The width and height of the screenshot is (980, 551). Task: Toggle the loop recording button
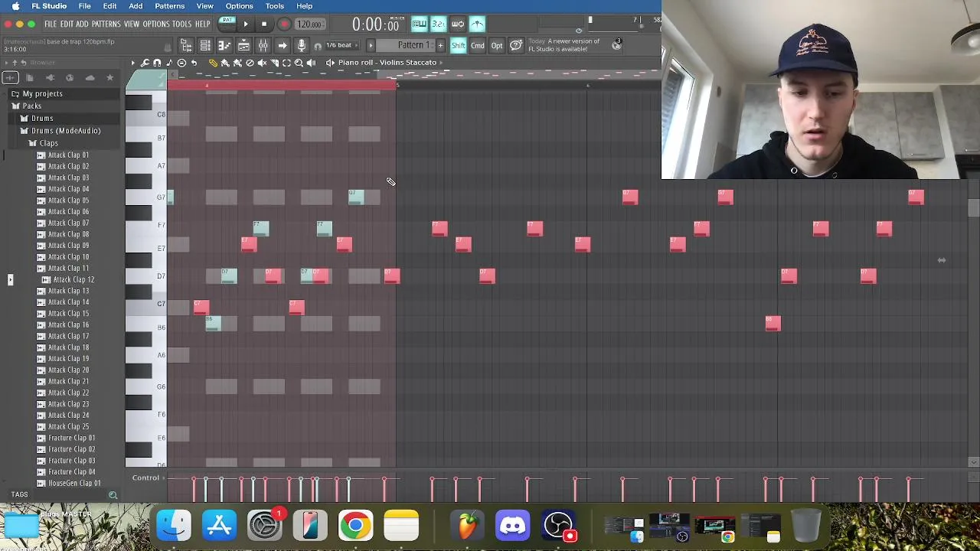(457, 24)
